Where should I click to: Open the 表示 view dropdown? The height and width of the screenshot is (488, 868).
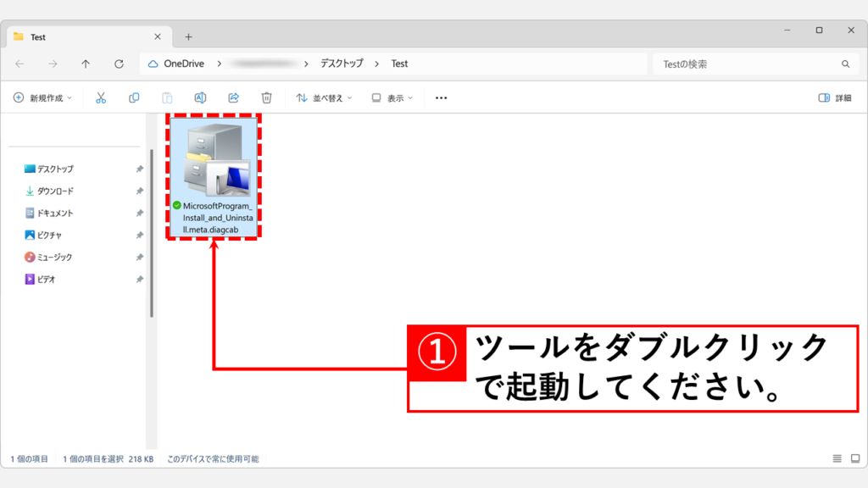[392, 98]
